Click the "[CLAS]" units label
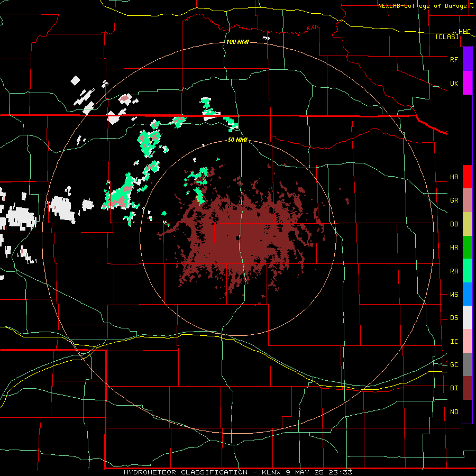Screen dimensions: 476x476 447,36
